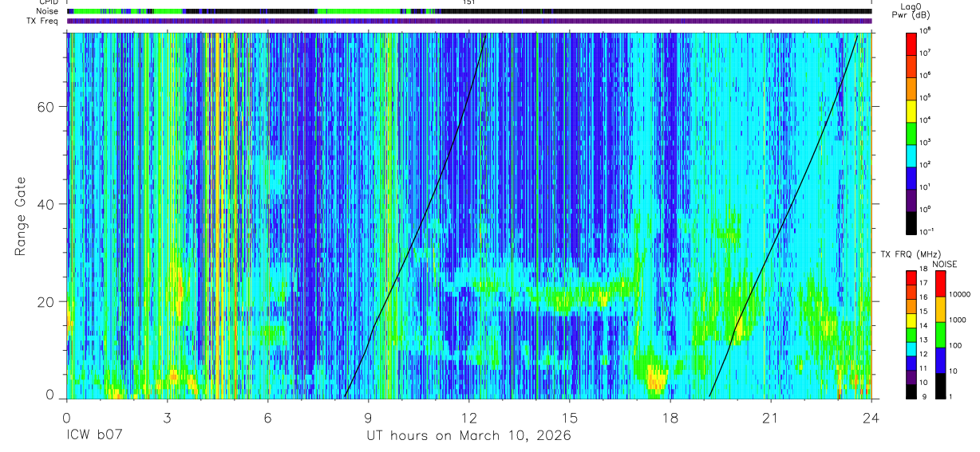
Task: Click the 'ICW b07' label
Action: coord(95,436)
